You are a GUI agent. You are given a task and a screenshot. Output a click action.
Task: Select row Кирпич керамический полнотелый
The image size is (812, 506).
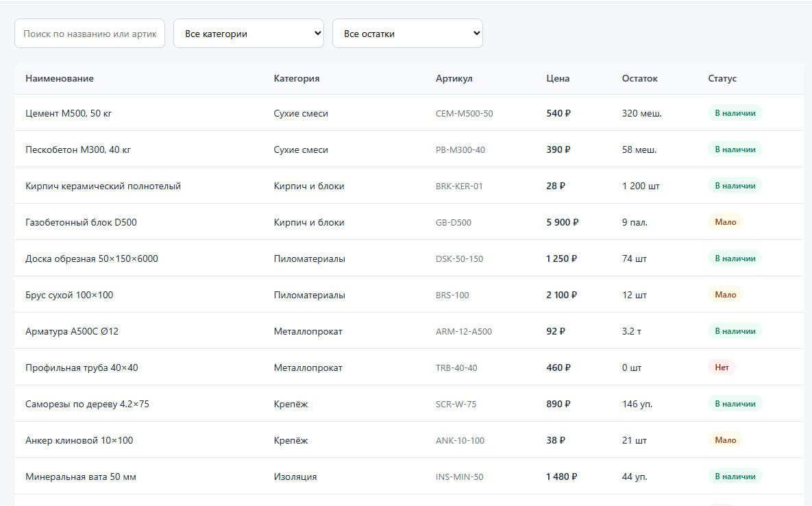[408, 185]
